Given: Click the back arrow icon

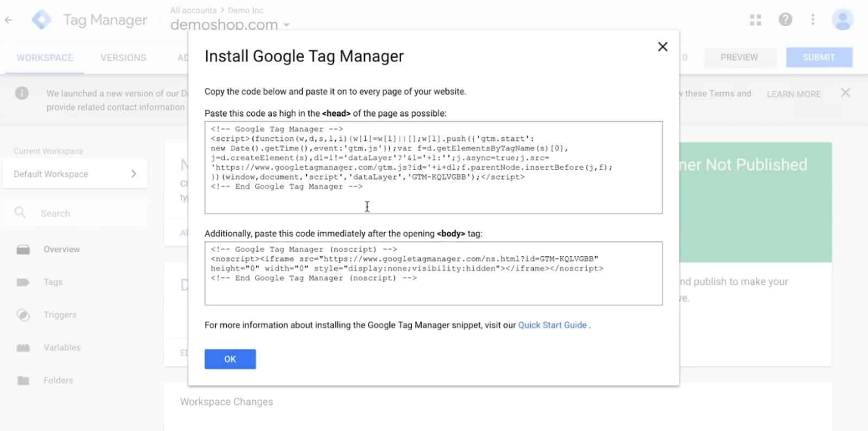Looking at the screenshot, I should [x=8, y=20].
